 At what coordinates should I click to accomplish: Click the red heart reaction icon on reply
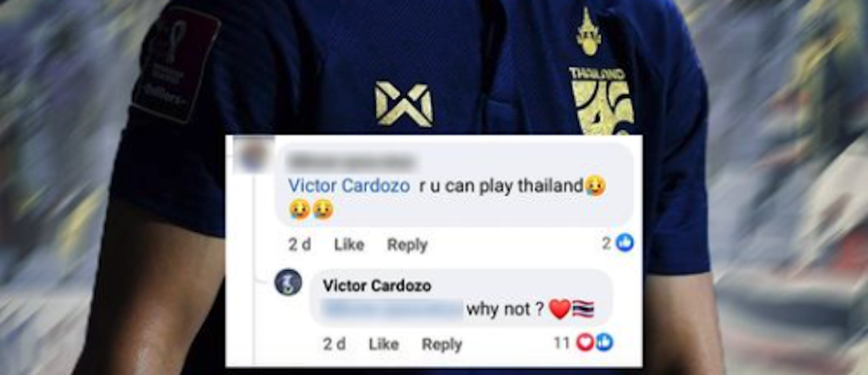pyautogui.click(x=585, y=343)
